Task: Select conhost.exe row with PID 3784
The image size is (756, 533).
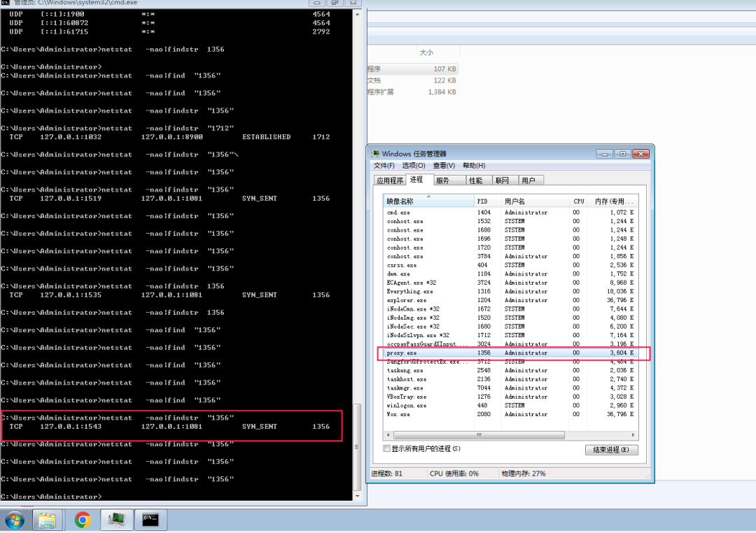Action: click(x=511, y=257)
